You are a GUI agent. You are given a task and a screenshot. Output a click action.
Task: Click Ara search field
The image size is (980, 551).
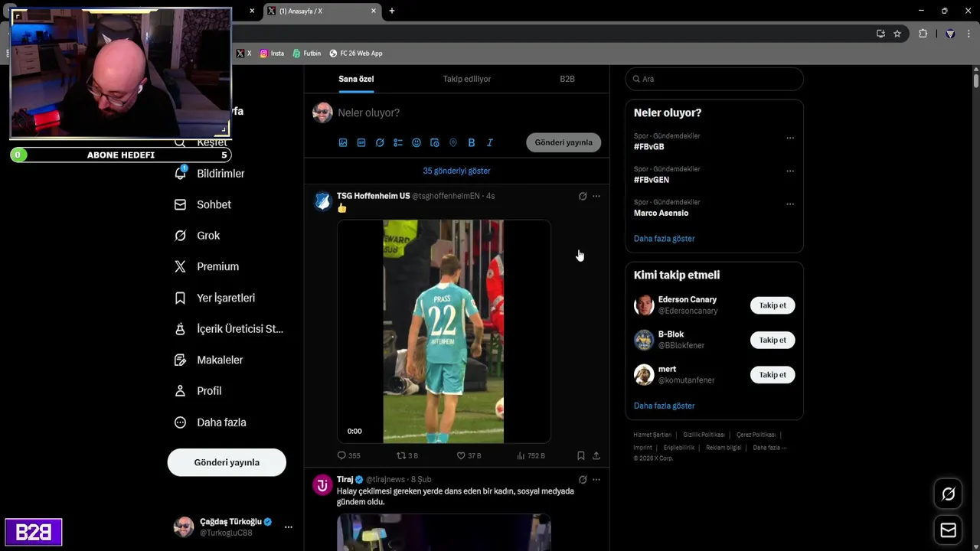click(714, 79)
